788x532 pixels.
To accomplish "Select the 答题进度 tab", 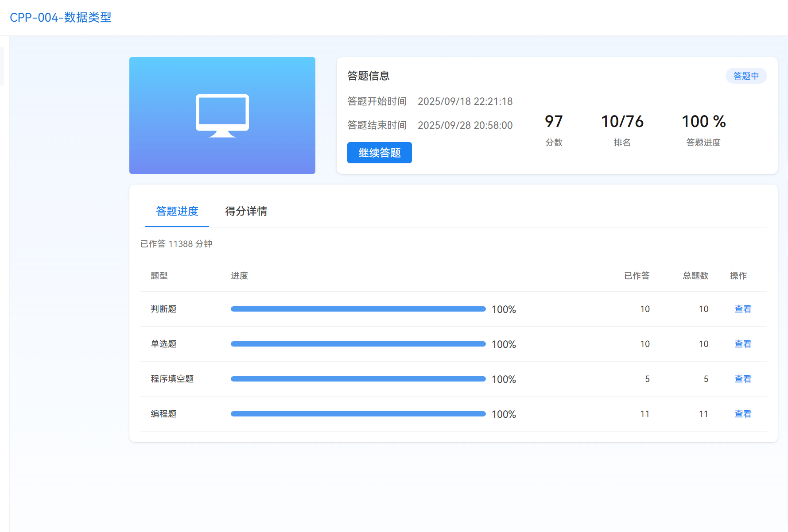I will (177, 211).
